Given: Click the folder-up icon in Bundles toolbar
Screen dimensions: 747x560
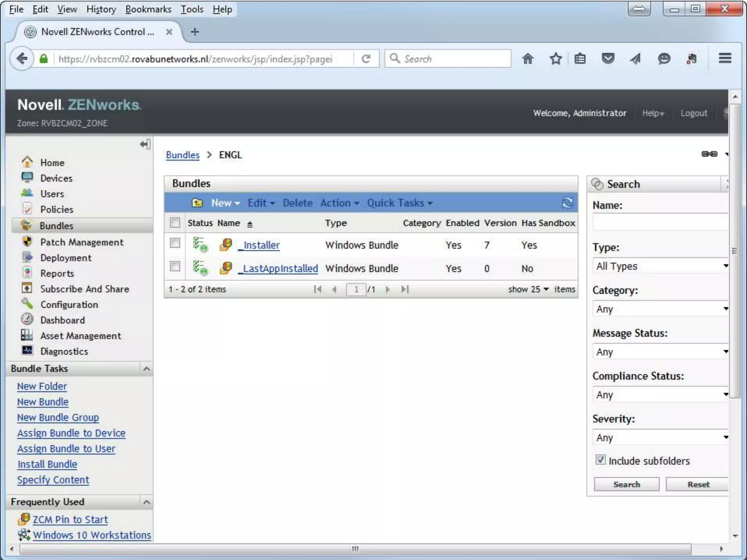Looking at the screenshot, I should pos(197,203).
